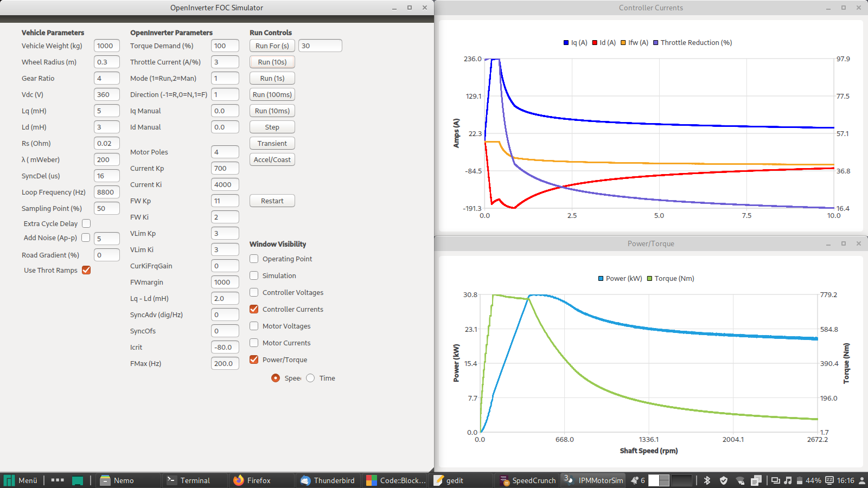The image size is (868, 488).
Task: Click the Restart button
Action: 272,201
